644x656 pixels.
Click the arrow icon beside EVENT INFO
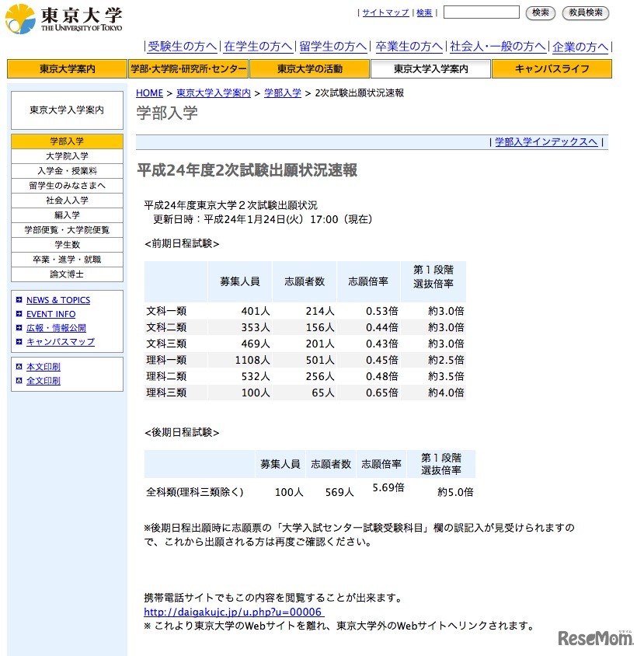[19, 313]
